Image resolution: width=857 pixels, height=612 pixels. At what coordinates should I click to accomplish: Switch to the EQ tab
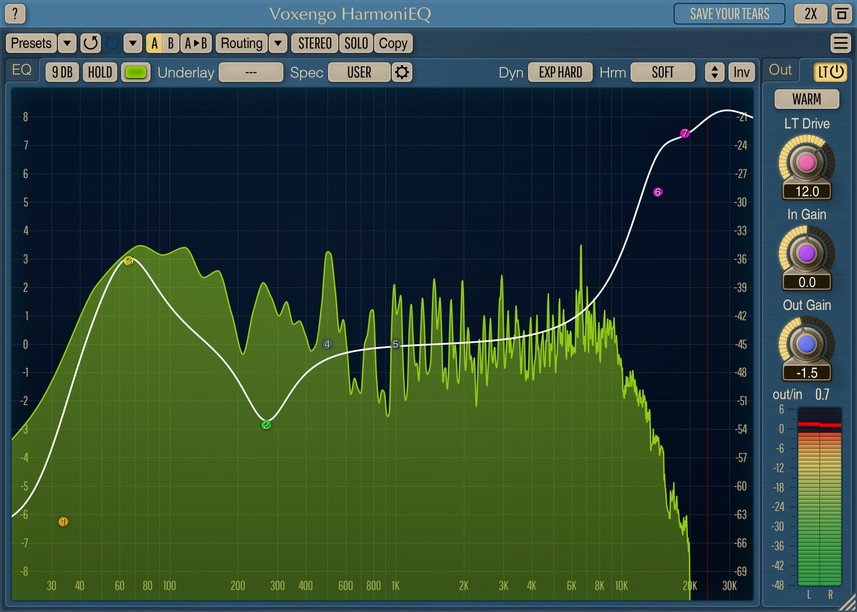tap(22, 70)
